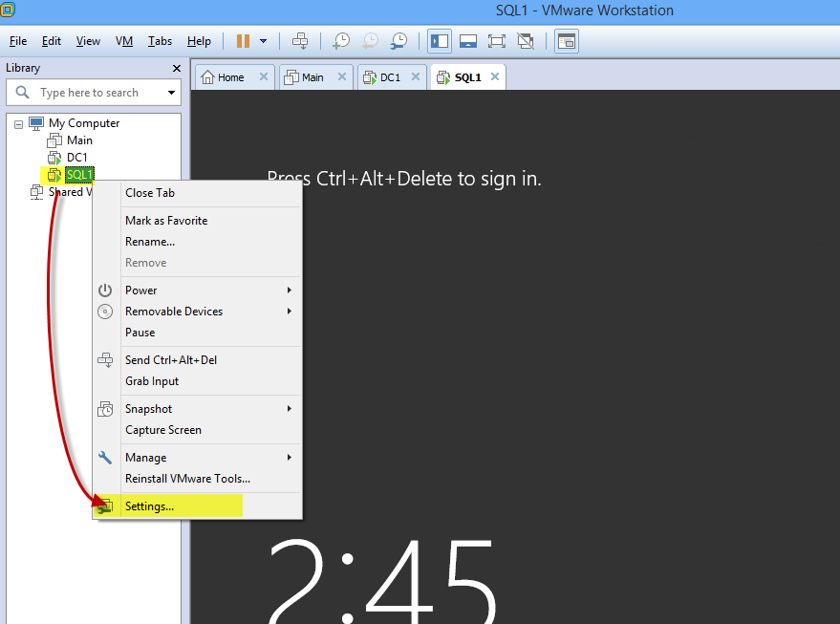Select the SQL1 VM in the library
840x624 pixels.
tap(79, 175)
